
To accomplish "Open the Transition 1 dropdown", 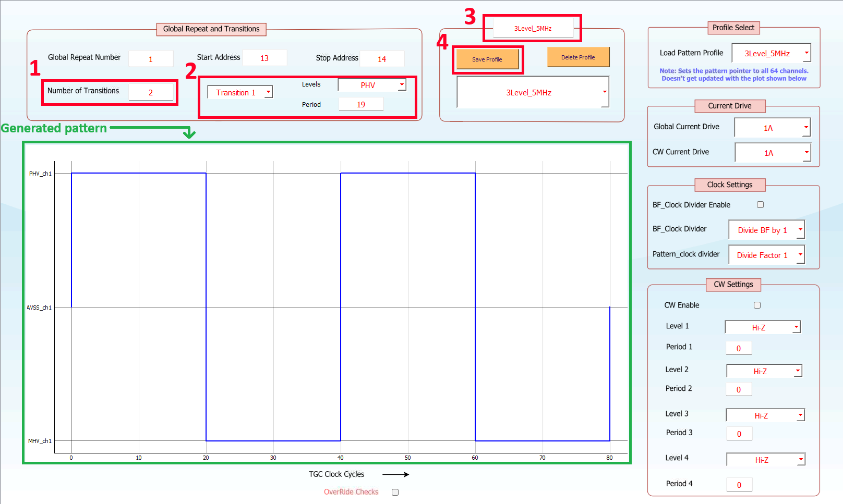I will [x=240, y=92].
